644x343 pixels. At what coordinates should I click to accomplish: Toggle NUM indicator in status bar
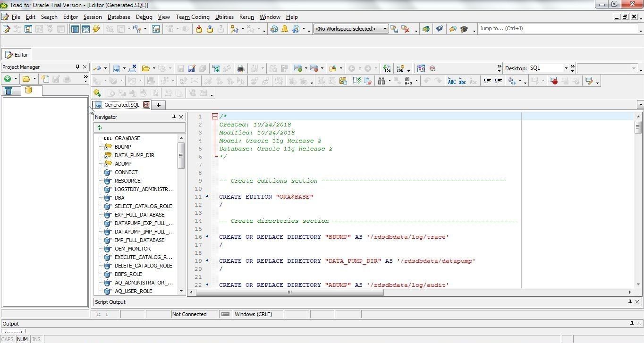click(22, 339)
